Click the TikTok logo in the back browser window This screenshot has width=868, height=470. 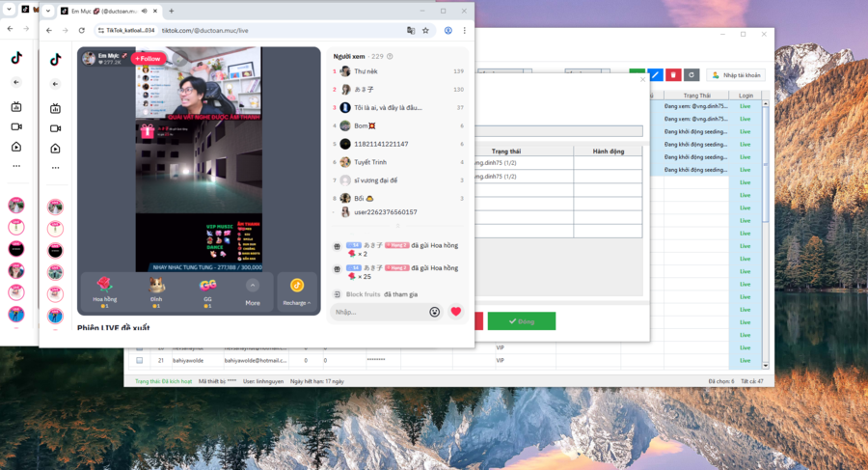click(x=16, y=58)
